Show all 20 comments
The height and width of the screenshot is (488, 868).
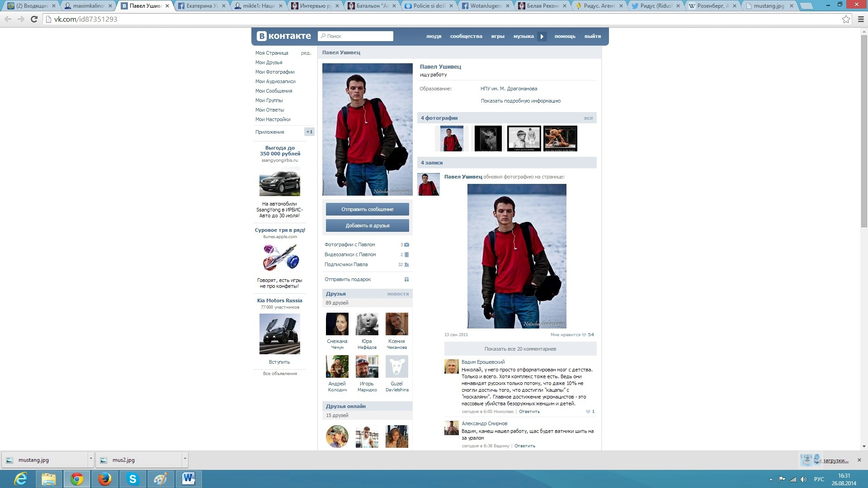point(520,349)
